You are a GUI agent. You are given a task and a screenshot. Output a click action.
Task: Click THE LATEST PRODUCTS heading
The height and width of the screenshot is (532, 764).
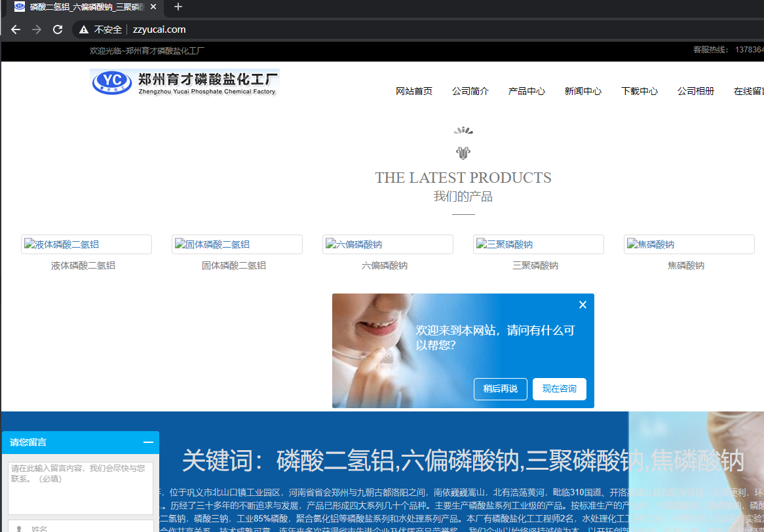tap(463, 178)
